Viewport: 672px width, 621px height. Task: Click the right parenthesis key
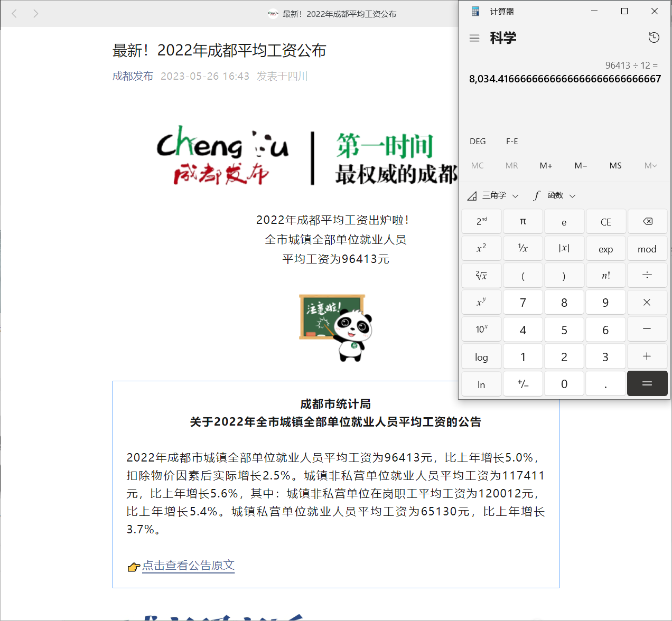pyautogui.click(x=564, y=276)
